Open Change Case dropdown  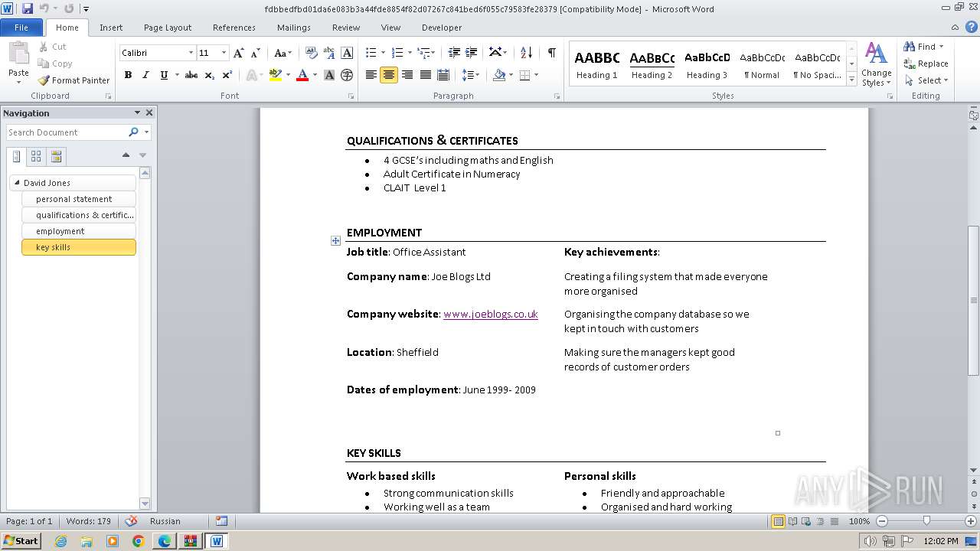coord(283,53)
